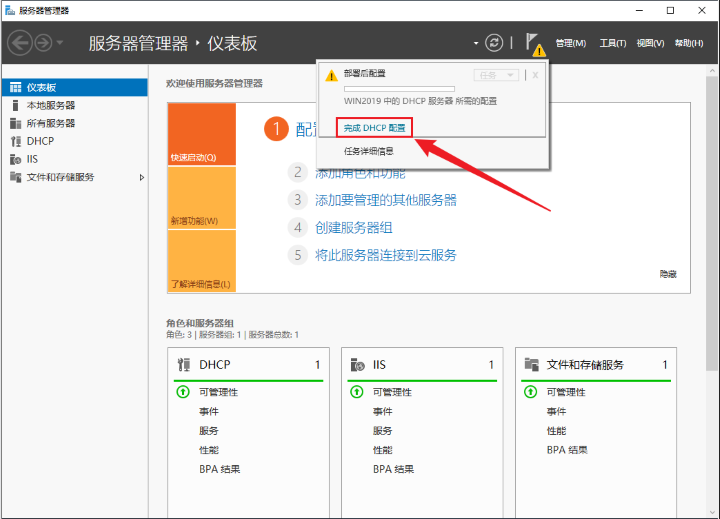Select 仪表板 in the sidebar
720x519 pixels.
tap(75, 87)
